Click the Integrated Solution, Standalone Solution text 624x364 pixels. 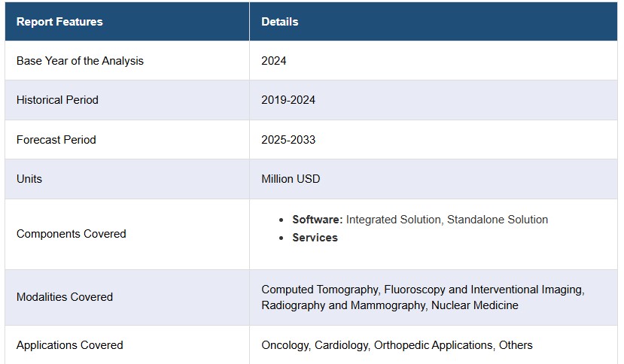[x=447, y=220]
